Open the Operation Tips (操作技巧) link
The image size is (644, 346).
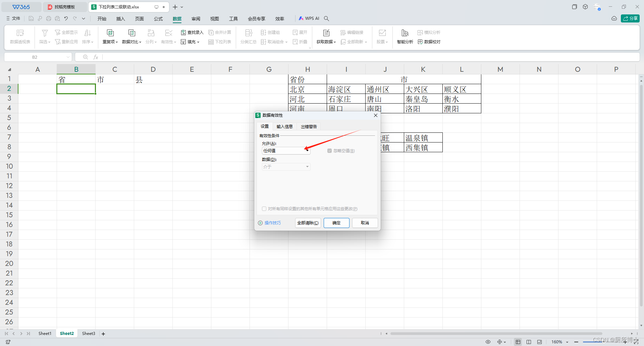[x=270, y=223]
